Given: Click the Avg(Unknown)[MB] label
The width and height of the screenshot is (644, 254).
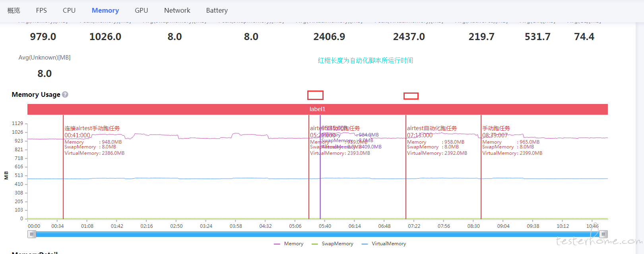Looking at the screenshot, I should 45,58.
